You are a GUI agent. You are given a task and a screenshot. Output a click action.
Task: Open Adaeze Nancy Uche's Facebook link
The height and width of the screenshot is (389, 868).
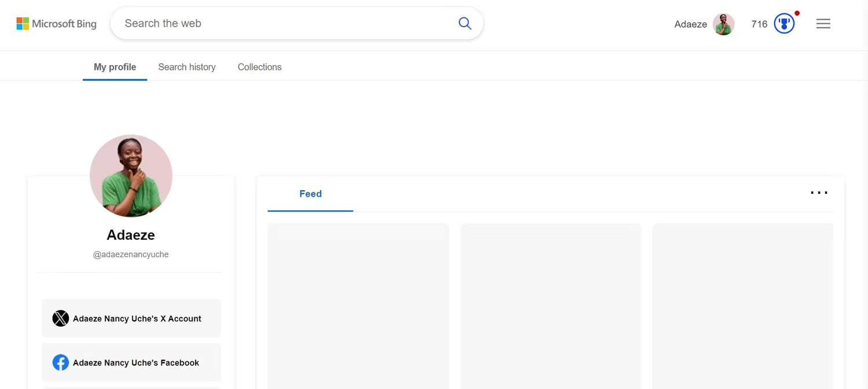[131, 362]
